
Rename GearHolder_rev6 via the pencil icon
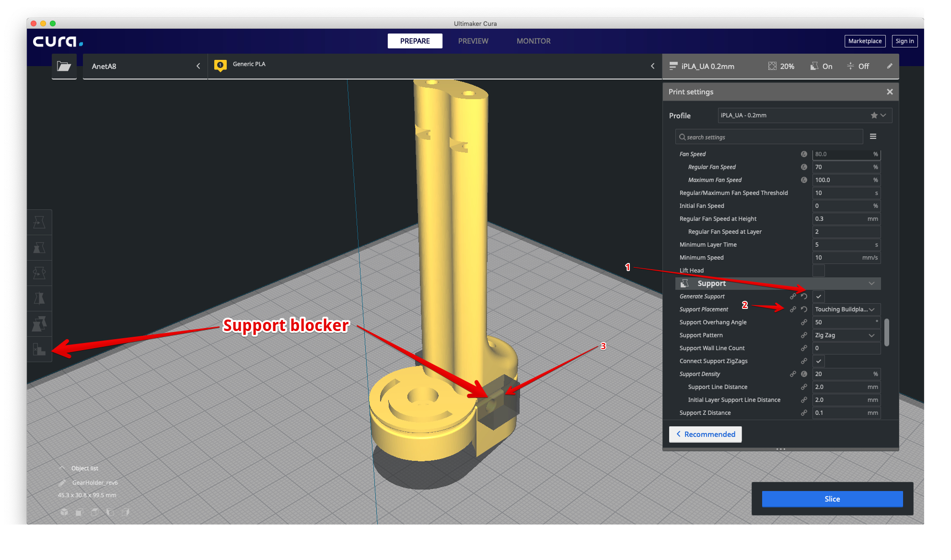coord(63,482)
